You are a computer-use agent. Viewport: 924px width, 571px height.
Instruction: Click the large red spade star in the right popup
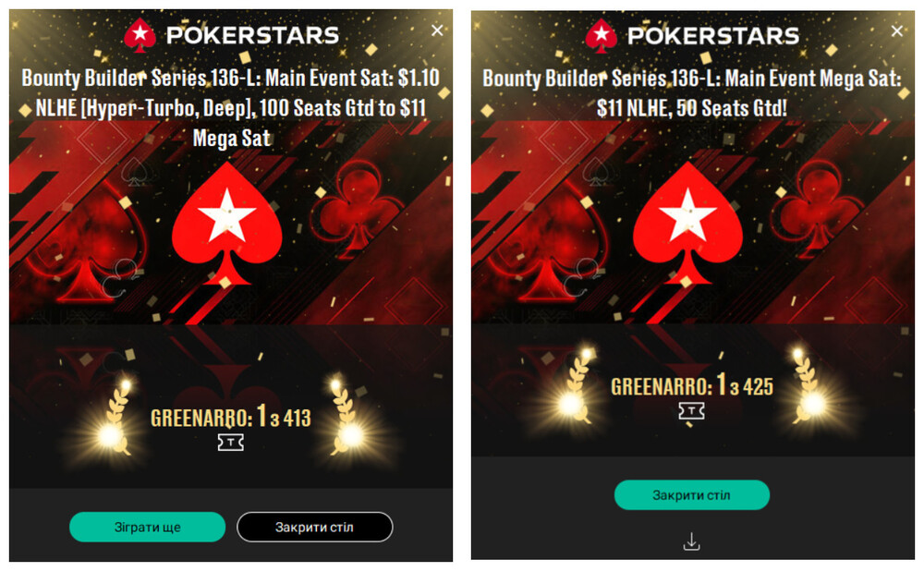coord(687,224)
